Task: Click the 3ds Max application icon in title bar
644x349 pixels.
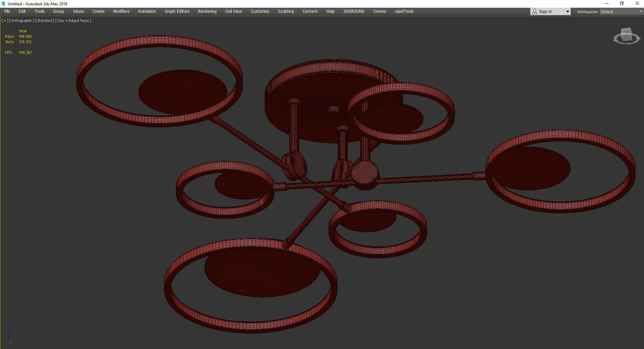Action: [x=3, y=4]
